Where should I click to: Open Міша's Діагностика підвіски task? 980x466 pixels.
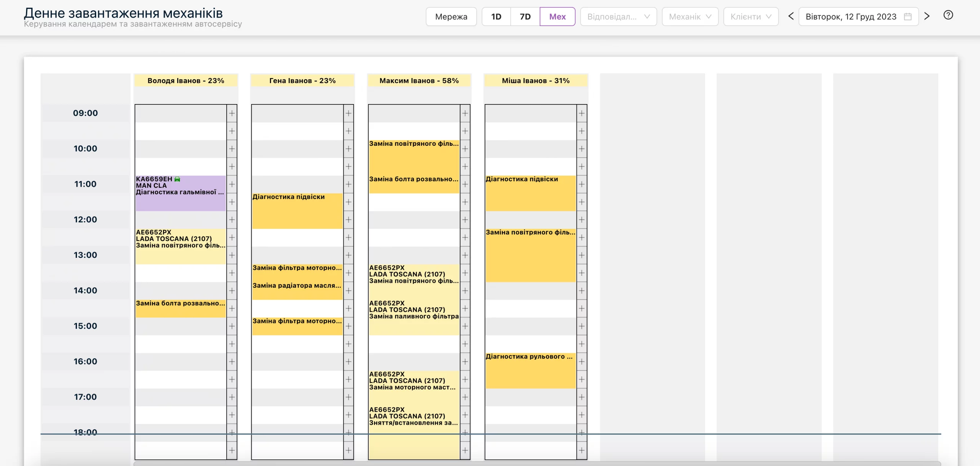(x=531, y=193)
